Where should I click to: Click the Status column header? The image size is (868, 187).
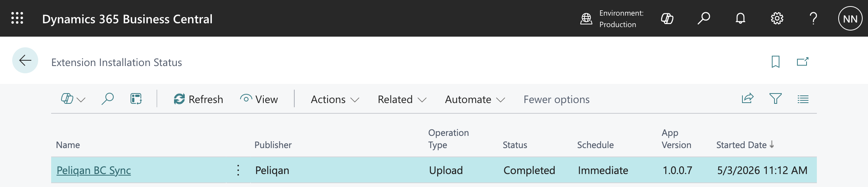tap(515, 145)
